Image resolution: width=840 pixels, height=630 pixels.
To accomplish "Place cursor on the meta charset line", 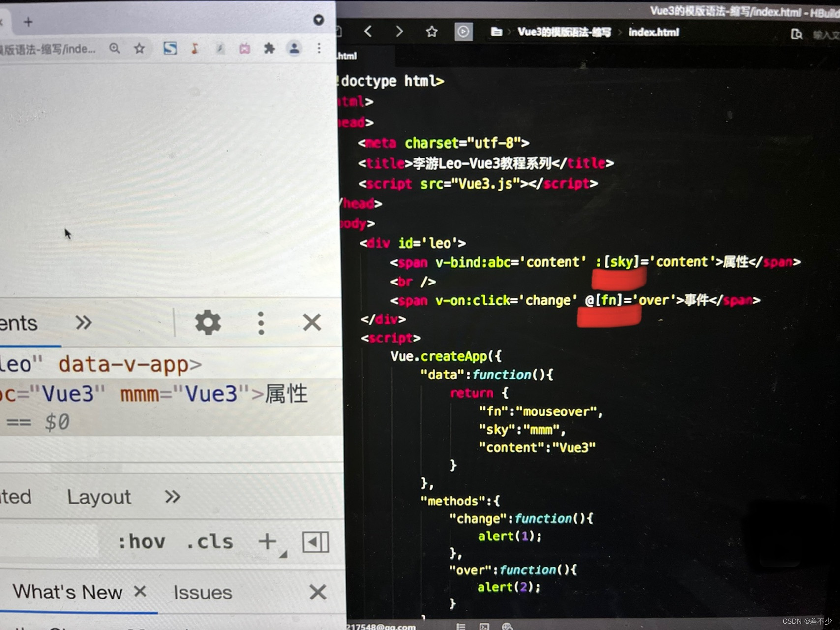I will pyautogui.click(x=444, y=143).
